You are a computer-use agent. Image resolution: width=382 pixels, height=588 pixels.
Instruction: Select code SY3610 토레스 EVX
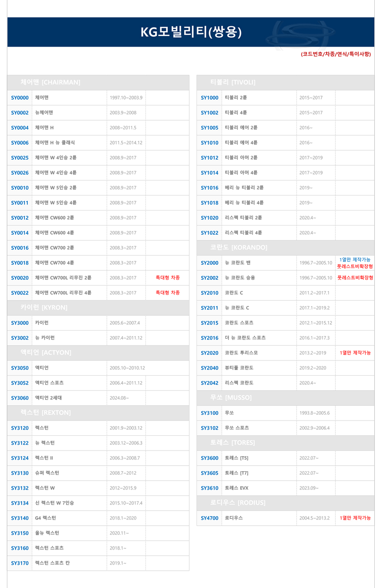pos(209,488)
